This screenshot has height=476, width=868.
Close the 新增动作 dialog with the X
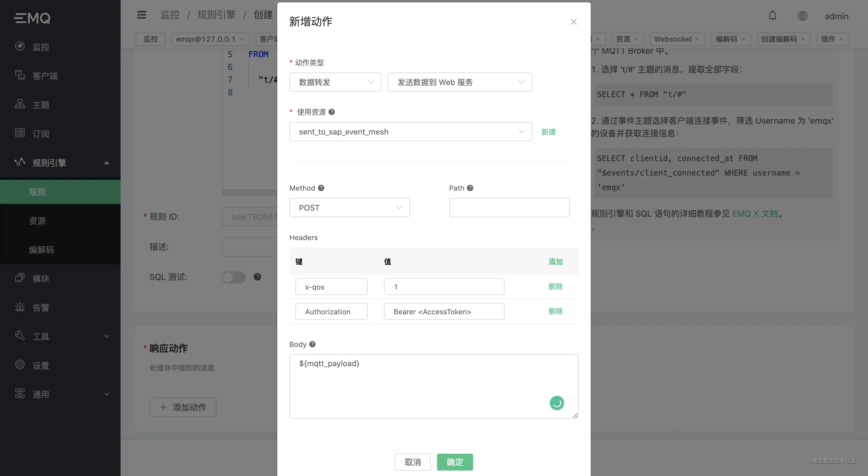[x=574, y=22]
